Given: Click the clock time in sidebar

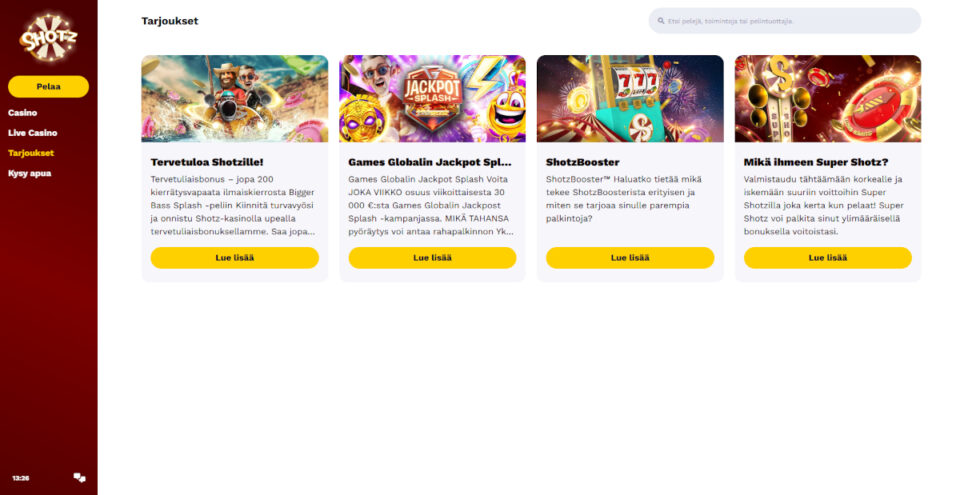Looking at the screenshot, I should click(21, 478).
